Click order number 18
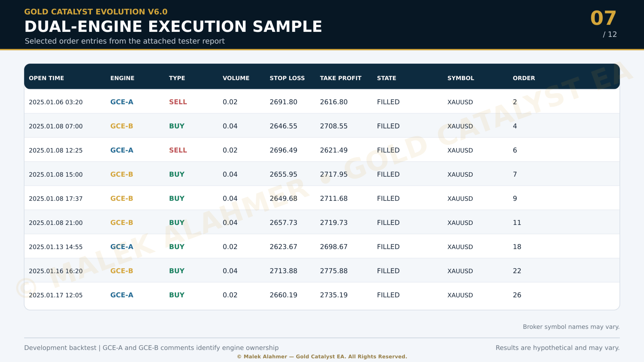 (517, 247)
